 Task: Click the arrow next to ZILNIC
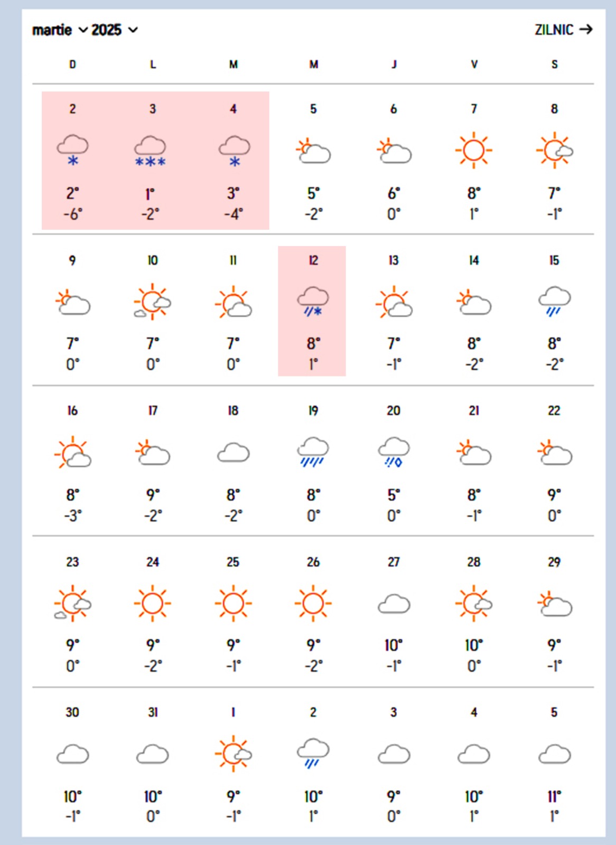(x=586, y=30)
